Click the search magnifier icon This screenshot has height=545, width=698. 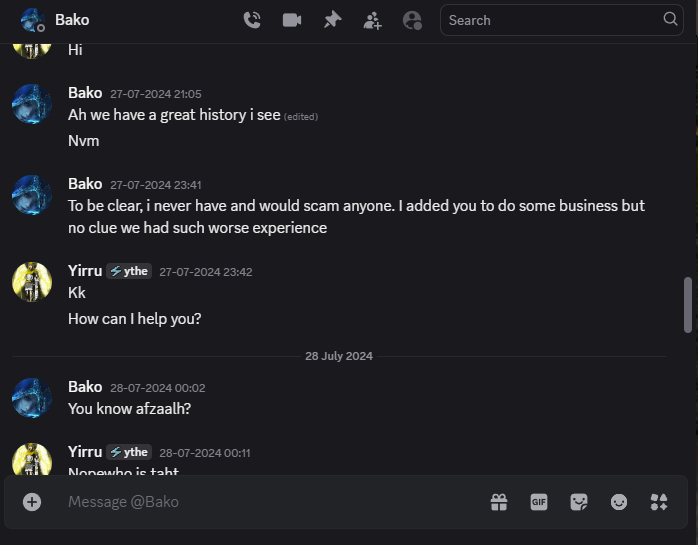[670, 19]
